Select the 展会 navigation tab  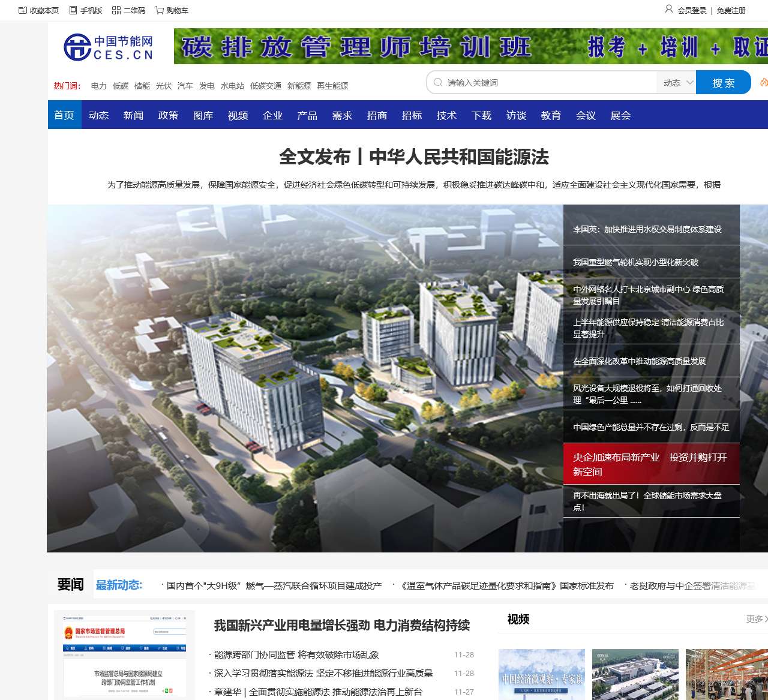(x=621, y=115)
